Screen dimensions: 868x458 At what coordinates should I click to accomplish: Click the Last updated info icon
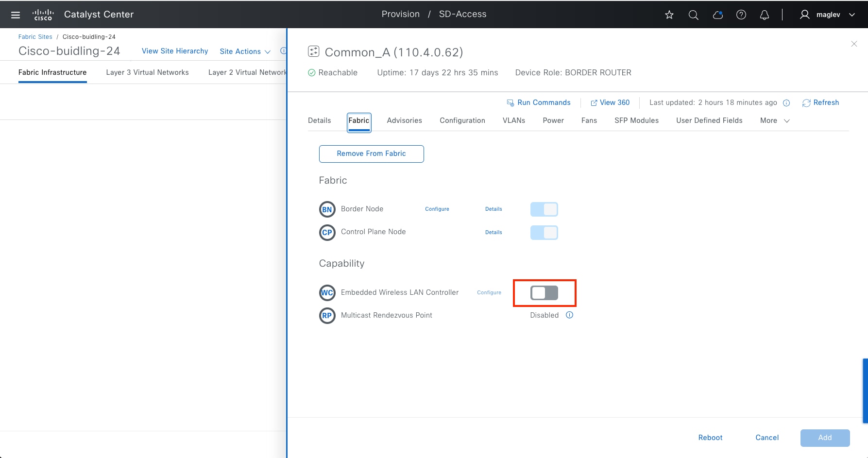click(x=786, y=103)
